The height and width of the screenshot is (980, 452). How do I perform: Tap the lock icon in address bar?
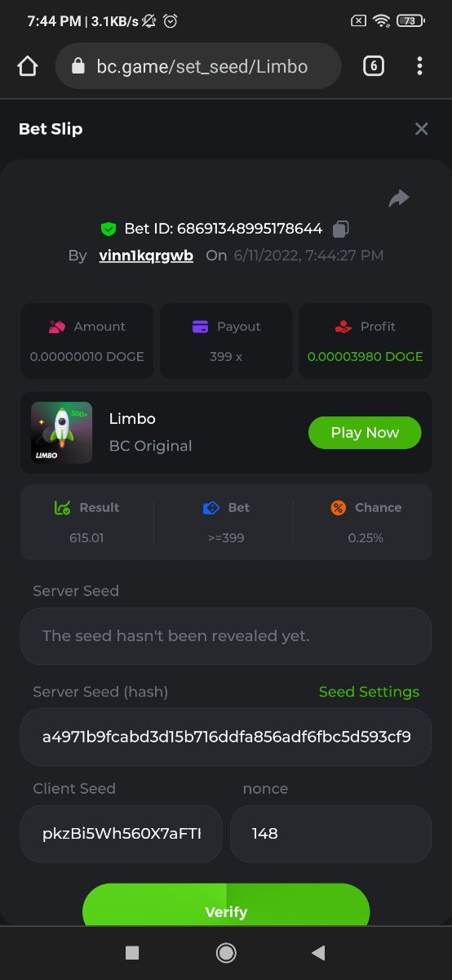(78, 66)
